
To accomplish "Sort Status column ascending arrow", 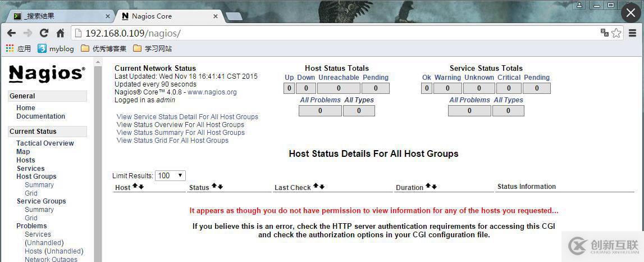I will coord(214,186).
